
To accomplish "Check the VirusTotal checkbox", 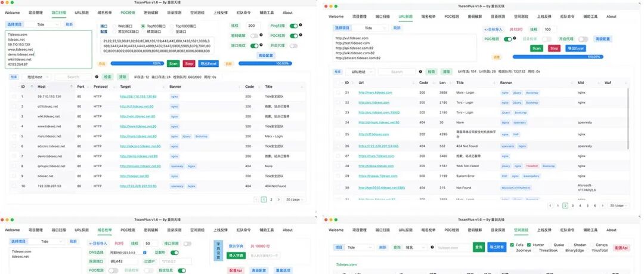I will coord(588,250).
